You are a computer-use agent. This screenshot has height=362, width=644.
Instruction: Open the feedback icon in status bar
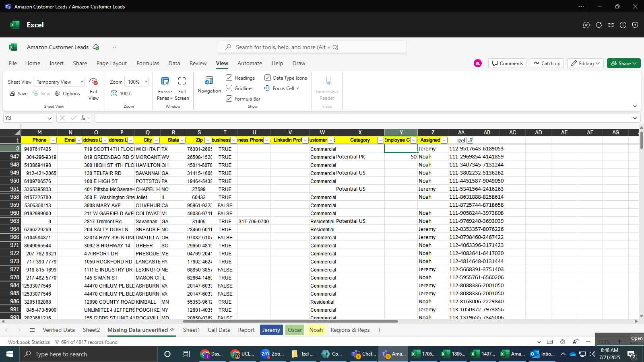click(576, 342)
